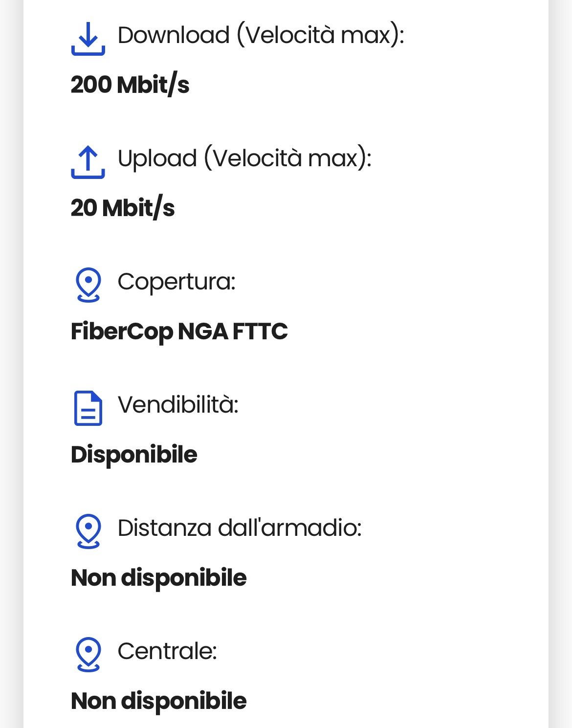572x728 pixels.
Task: Click the Velocità max text beside Upload
Action: pyautogui.click(x=287, y=158)
